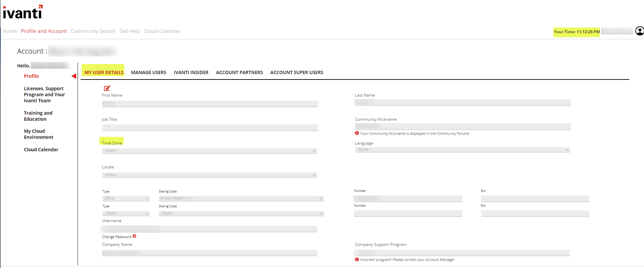Open the Get Help menu item

pos(130,31)
